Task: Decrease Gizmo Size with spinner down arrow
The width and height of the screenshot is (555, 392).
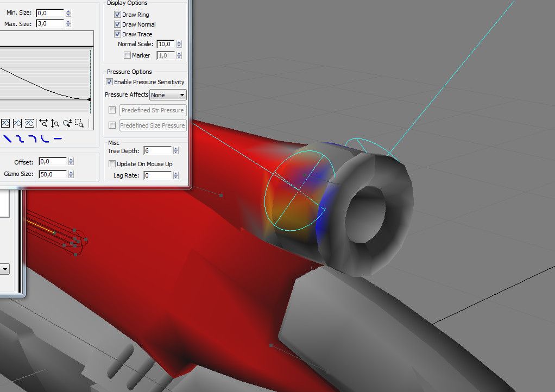Action: [x=71, y=176]
